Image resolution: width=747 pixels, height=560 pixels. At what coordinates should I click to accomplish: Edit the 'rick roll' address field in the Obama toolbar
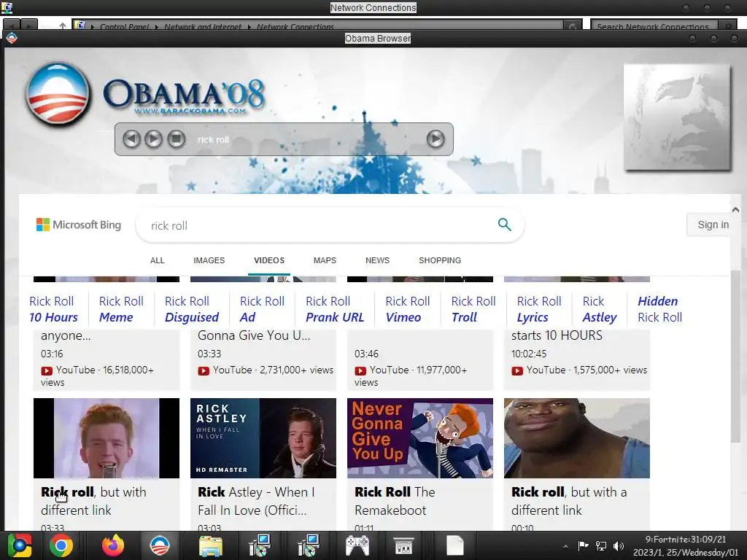pyautogui.click(x=305, y=139)
